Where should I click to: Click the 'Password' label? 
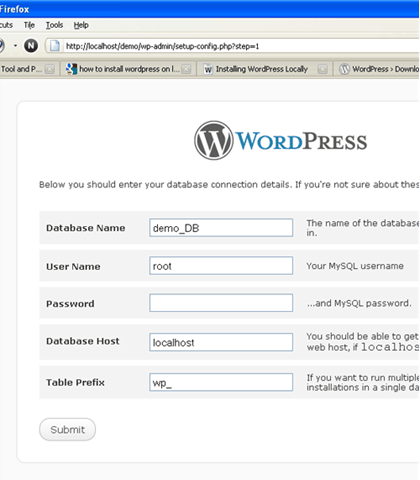[70, 304]
